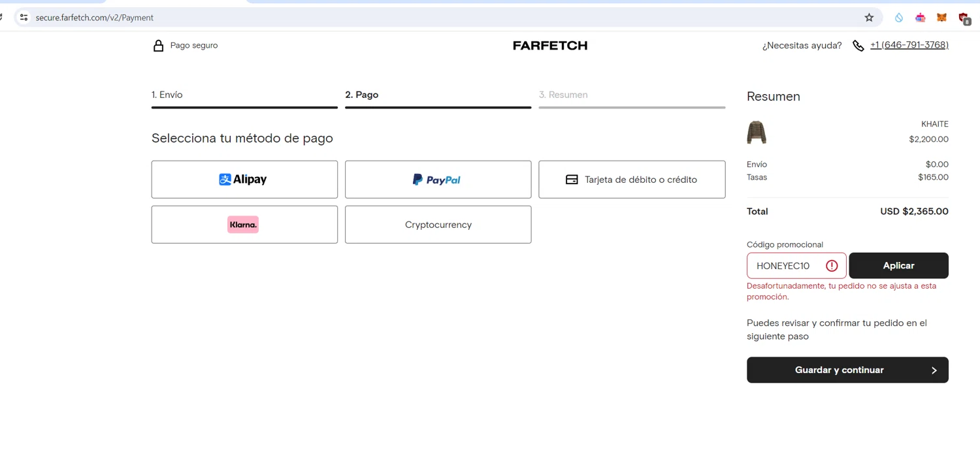Screen dimensions: 980x469
Task: Click the Envío $0.00 value
Action: pos(937,165)
